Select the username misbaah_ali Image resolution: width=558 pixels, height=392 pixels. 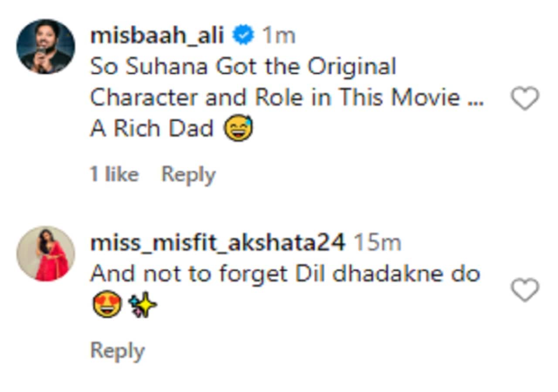coord(157,35)
